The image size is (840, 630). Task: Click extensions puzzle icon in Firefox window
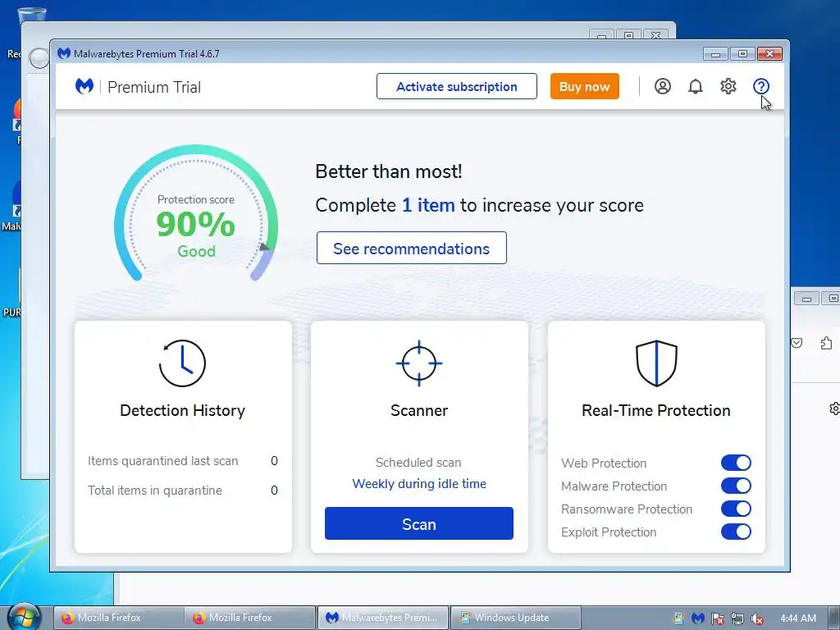point(827,343)
